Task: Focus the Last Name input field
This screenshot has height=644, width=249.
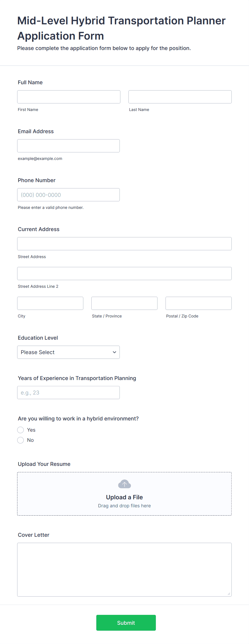Action: point(180,97)
